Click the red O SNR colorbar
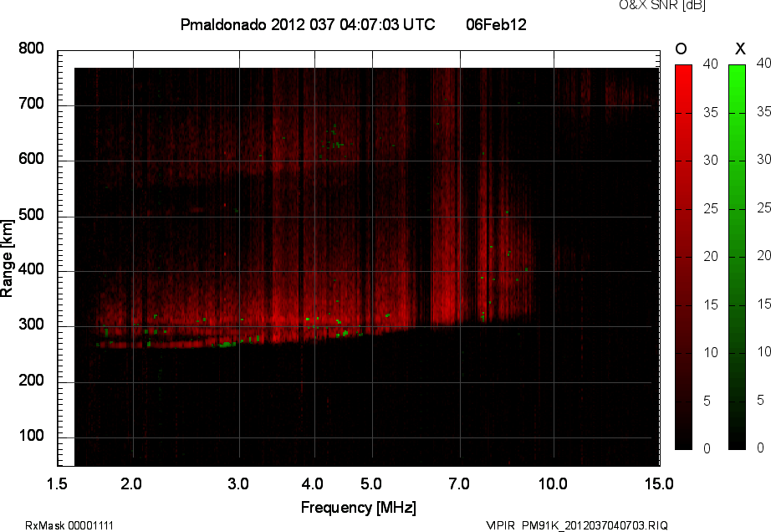Viewport: 771px width, 532px height. point(683,256)
